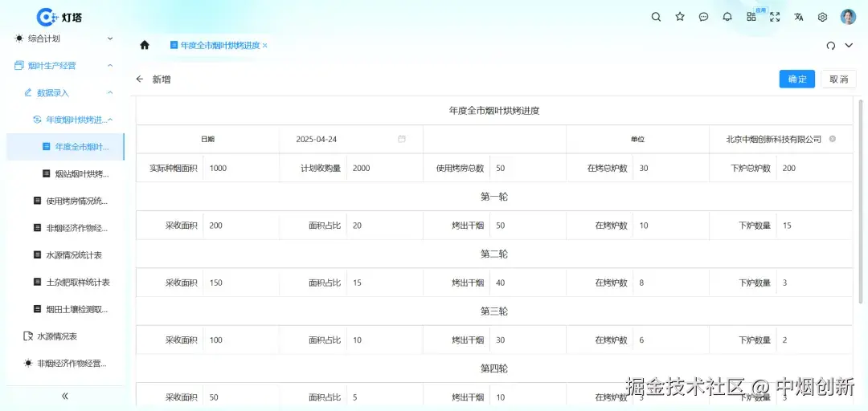
Task: Click 第一轮 下炉数量 field 15
Action: (x=813, y=226)
